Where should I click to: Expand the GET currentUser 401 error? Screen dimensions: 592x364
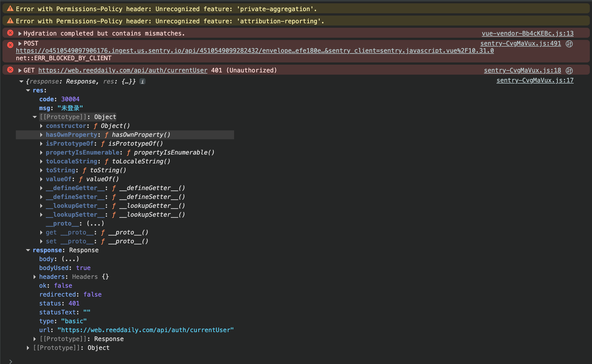[20, 70]
